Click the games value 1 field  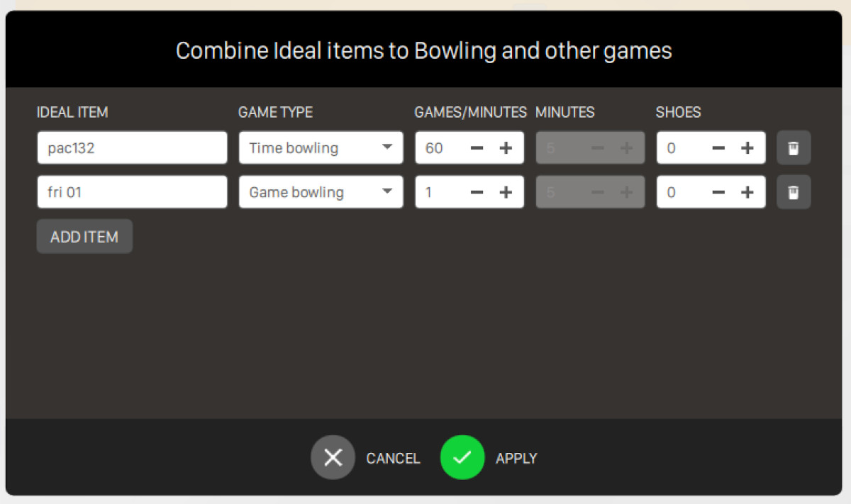pos(438,192)
